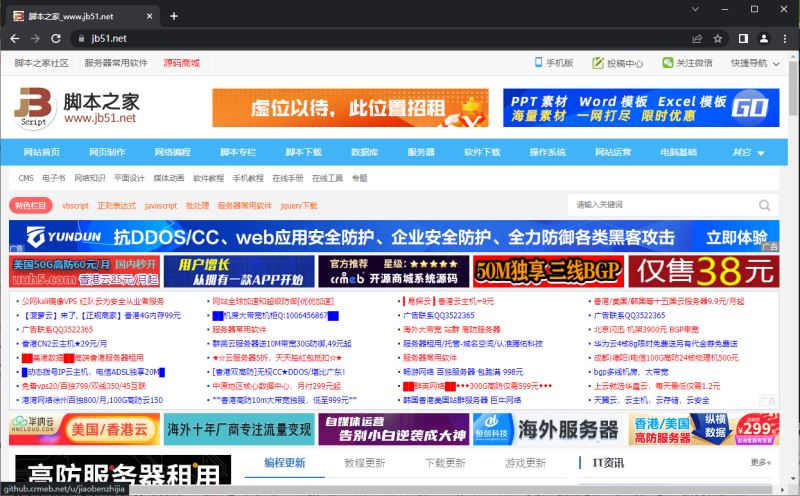Open 网络编程 in the navigation bar
The image size is (800, 496).
click(x=172, y=152)
